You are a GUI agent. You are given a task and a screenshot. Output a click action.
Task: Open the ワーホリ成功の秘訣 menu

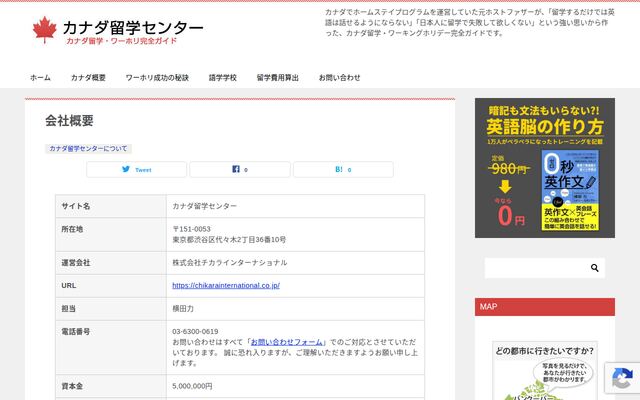(x=157, y=78)
